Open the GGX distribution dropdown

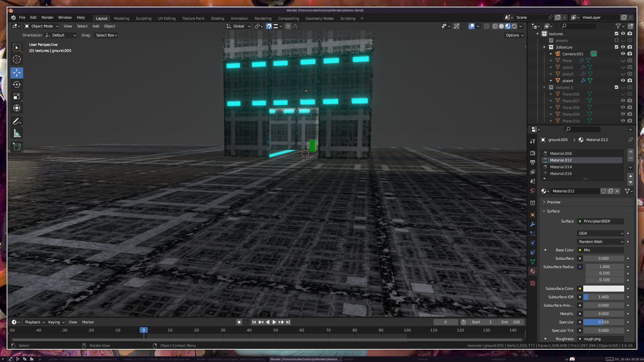point(600,233)
